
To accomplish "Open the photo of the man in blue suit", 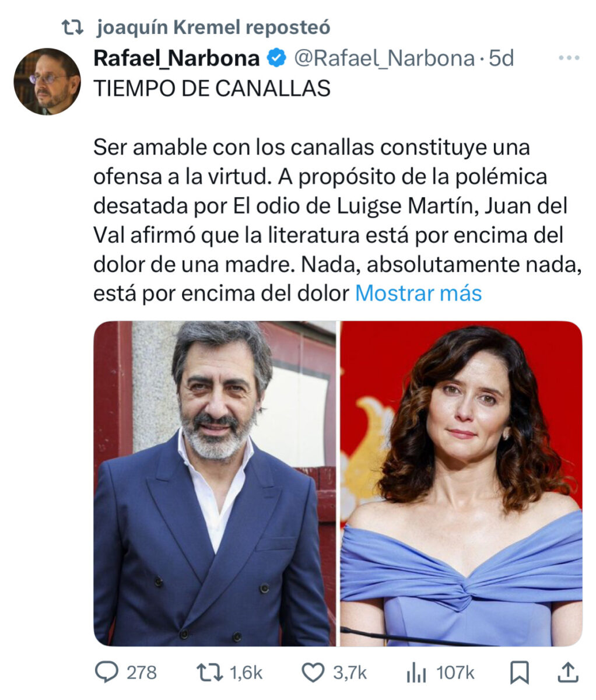I will [x=215, y=483].
